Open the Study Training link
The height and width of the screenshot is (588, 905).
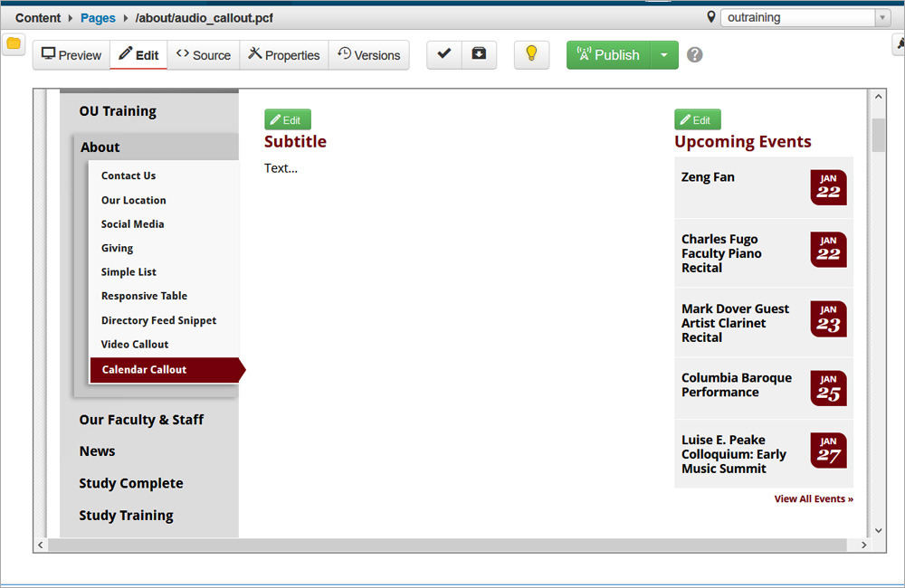[x=126, y=516]
